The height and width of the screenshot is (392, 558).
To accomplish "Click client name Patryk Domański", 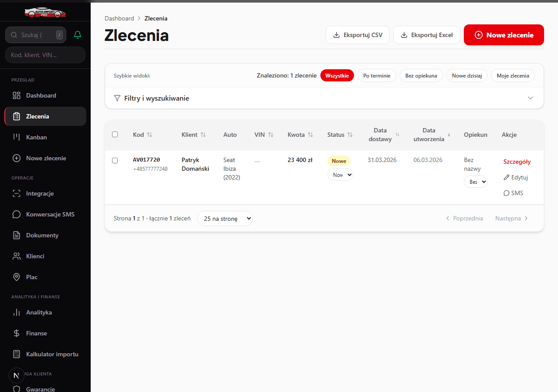I will [x=195, y=164].
